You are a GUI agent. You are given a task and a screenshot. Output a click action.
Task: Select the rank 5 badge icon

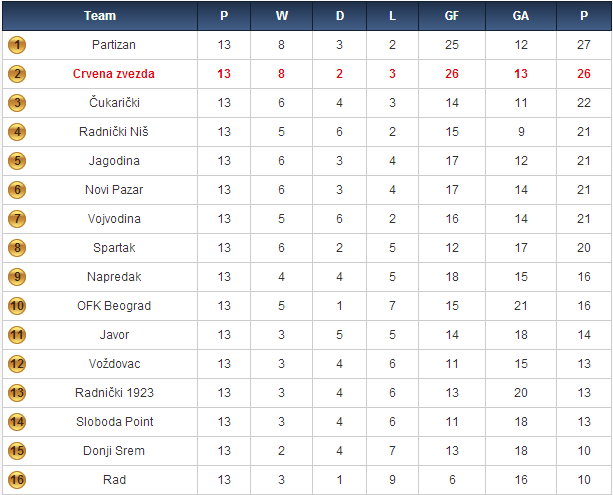pyautogui.click(x=17, y=161)
